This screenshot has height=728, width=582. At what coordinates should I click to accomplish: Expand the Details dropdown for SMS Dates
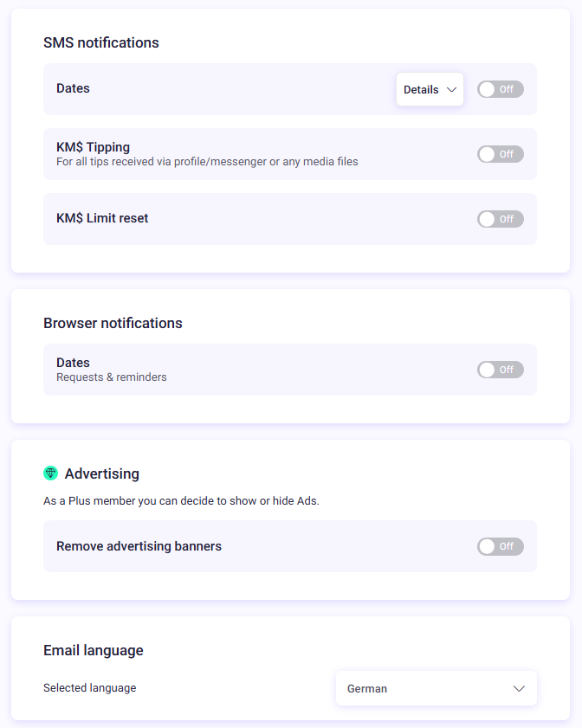430,89
